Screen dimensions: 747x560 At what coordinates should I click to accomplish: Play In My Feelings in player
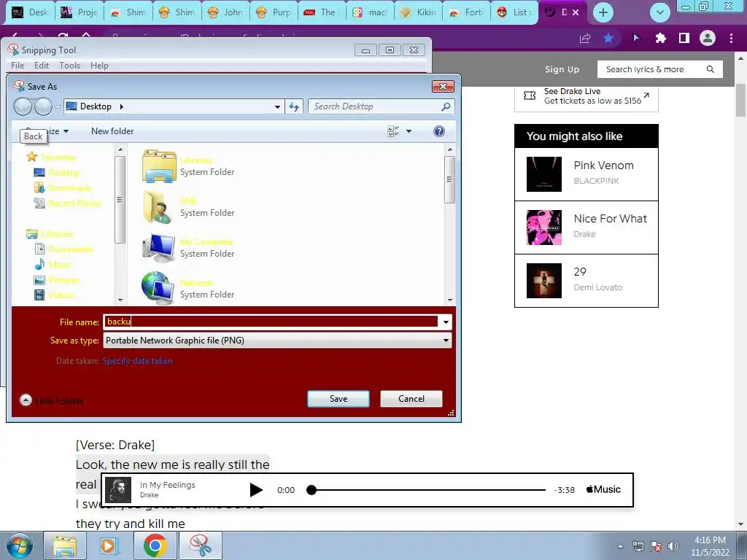pyautogui.click(x=256, y=489)
